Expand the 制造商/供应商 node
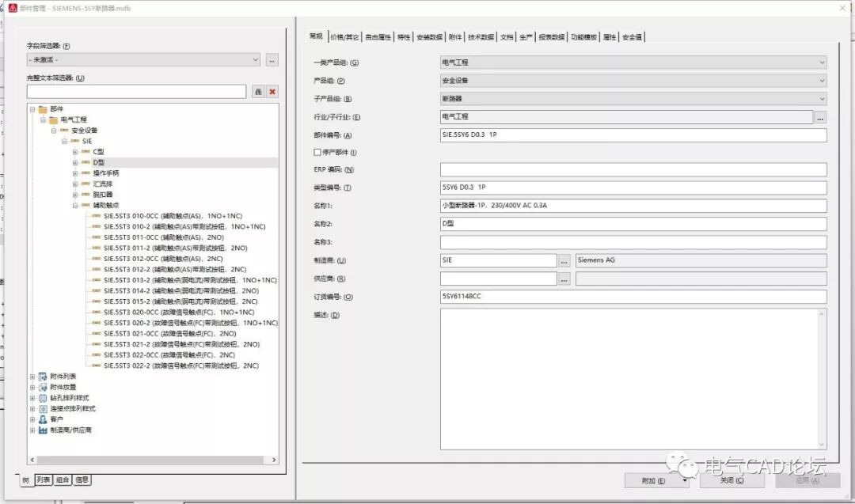Image resolution: width=855 pixels, height=504 pixels. (32, 430)
